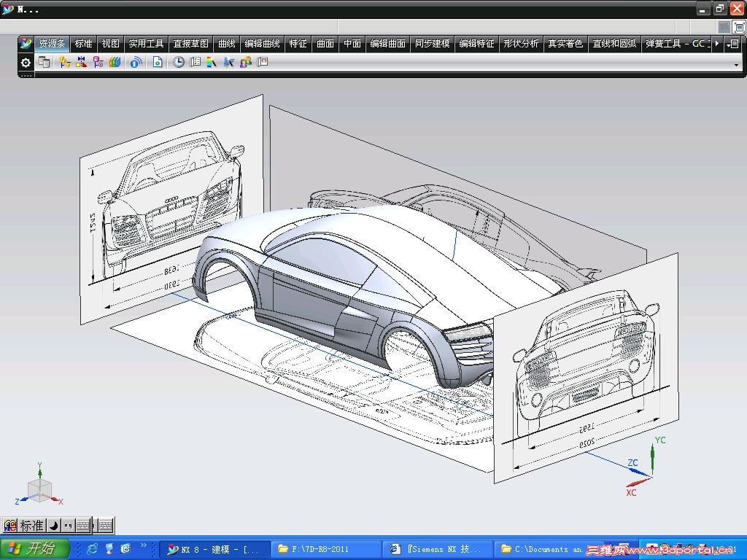Select the 资源条 tab
The width and height of the screenshot is (747, 560).
(x=52, y=44)
